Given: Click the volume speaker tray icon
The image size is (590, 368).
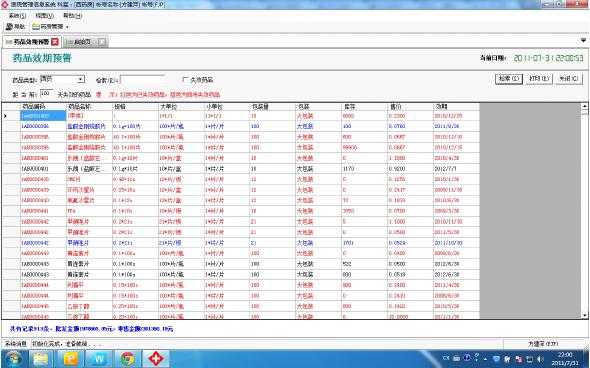Looking at the screenshot, I should point(541,359).
